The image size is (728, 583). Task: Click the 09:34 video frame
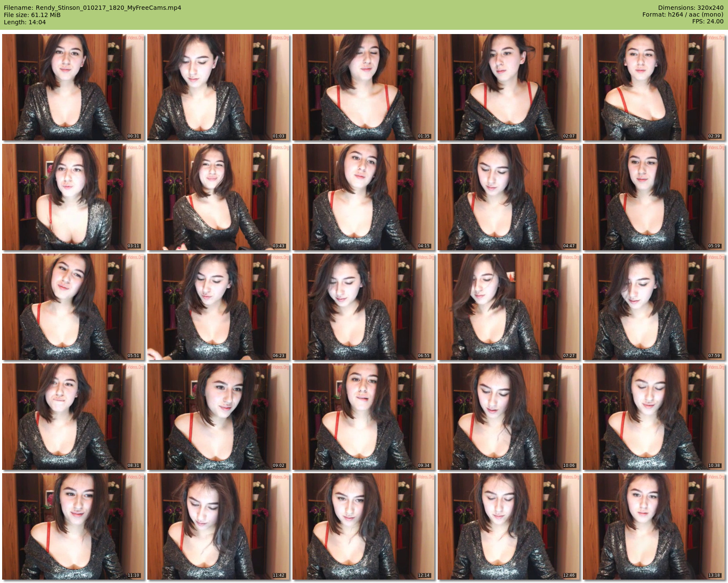364,417
